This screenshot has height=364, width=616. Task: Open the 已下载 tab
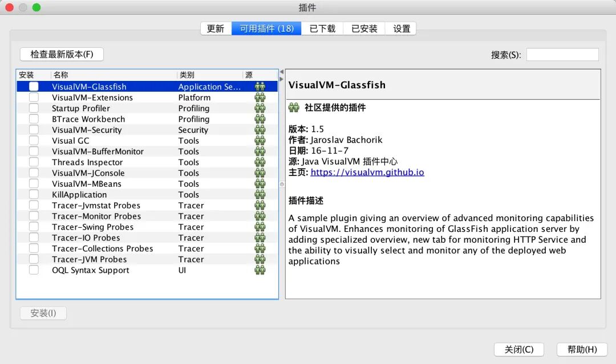[322, 28]
